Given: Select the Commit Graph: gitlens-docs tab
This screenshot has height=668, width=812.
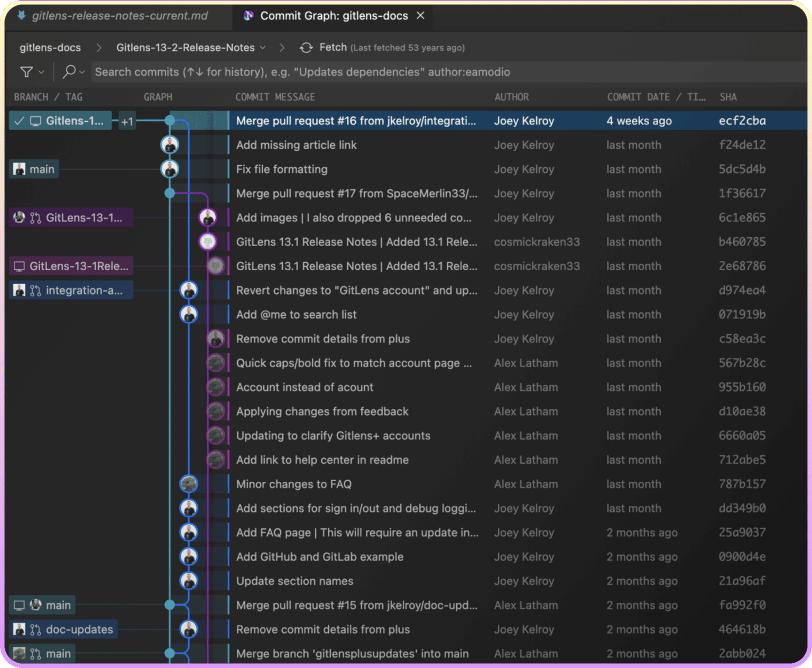Looking at the screenshot, I should (334, 16).
